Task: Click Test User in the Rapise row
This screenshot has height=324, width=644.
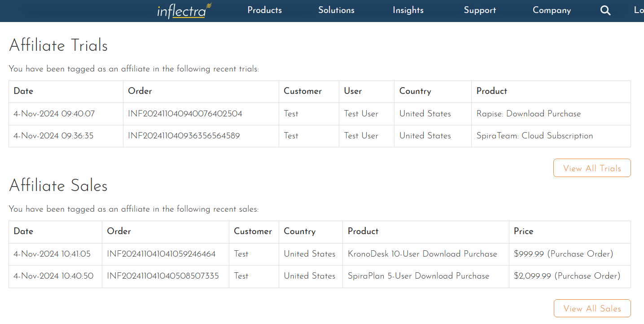Action: 361,114
